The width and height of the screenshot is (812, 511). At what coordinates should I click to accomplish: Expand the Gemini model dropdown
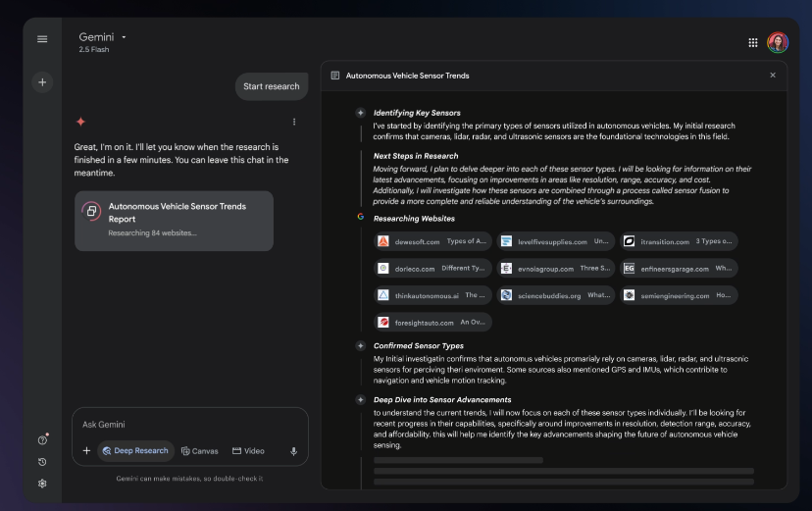pos(124,37)
